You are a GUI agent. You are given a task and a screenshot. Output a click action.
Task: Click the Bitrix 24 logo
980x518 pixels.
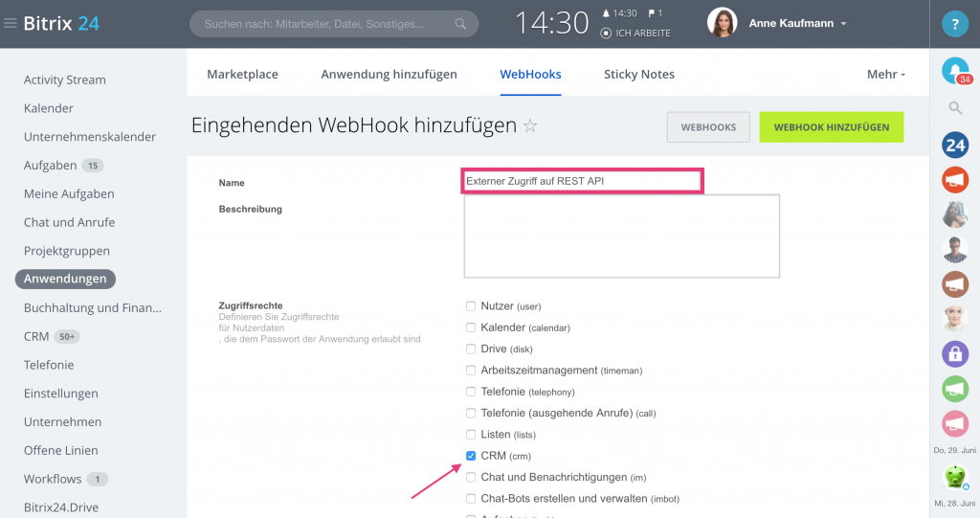(61, 24)
